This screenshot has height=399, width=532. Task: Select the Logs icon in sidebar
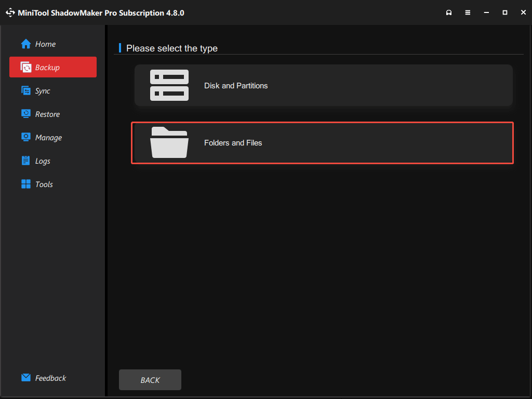[25, 161]
